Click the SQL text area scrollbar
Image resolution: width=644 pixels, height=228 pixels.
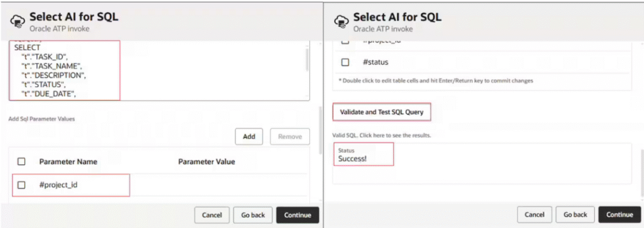[307, 60]
